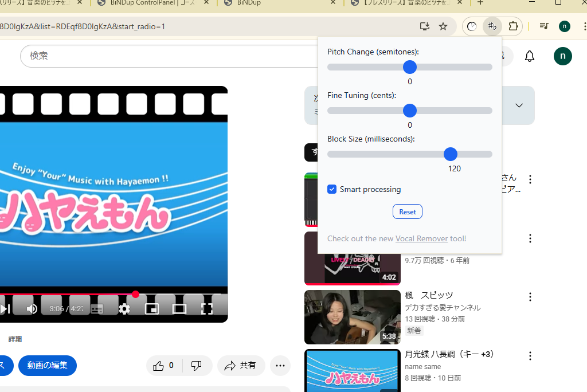The height and width of the screenshot is (392, 587).
Task: Uncheck Smart processing checkbox
Action: click(332, 189)
